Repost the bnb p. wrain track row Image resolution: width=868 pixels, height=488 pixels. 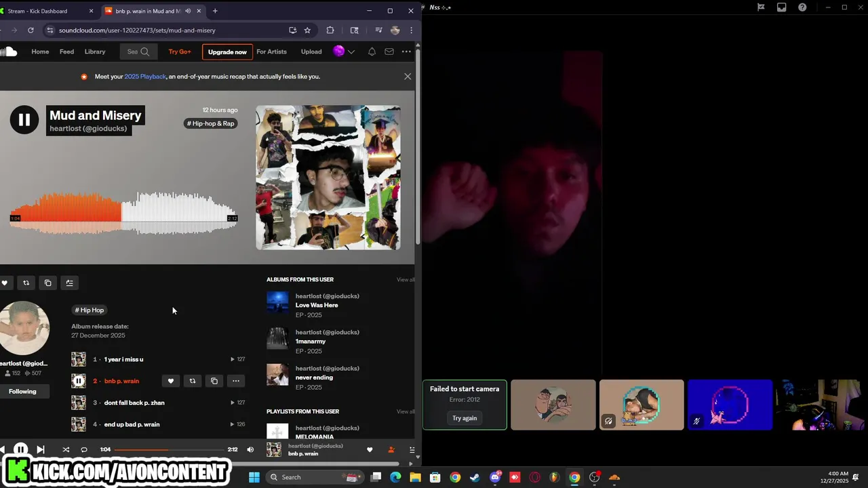(x=193, y=381)
